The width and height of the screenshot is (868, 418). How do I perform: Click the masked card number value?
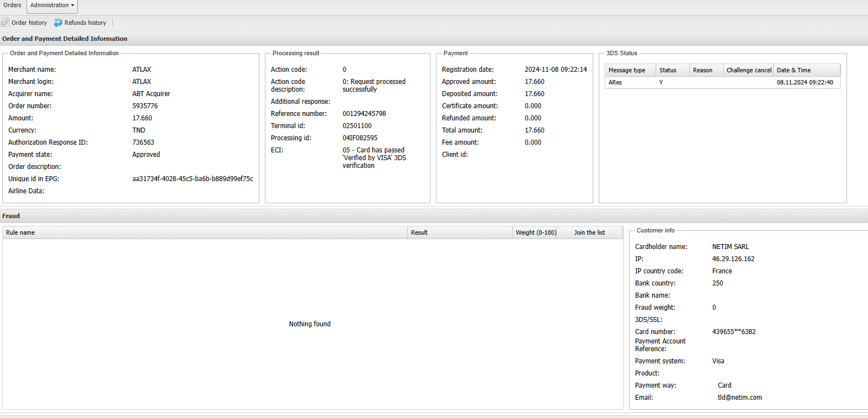point(734,332)
